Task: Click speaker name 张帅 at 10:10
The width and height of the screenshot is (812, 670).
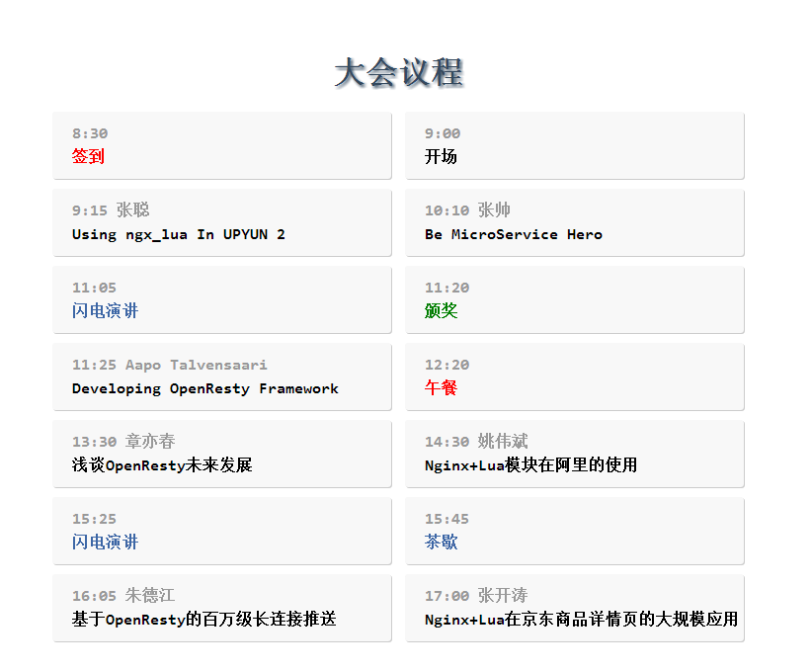Action: coord(494,209)
